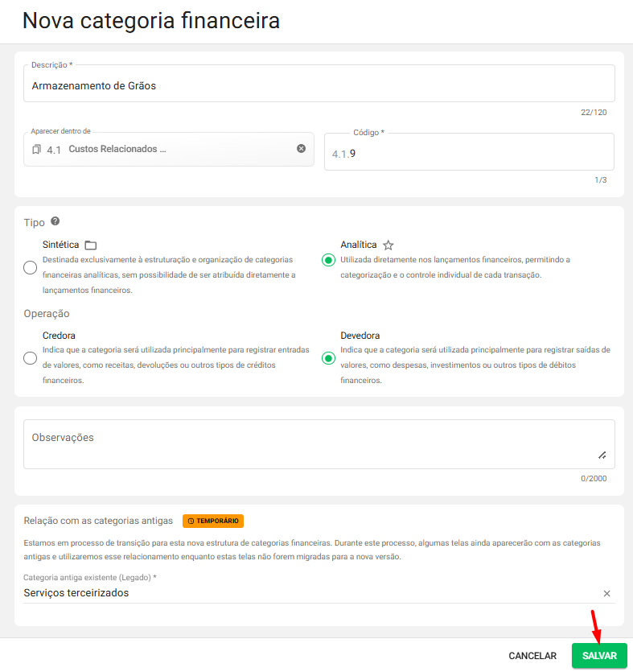The height and width of the screenshot is (672, 633).
Task: Click the Código input field
Action: (x=475, y=153)
